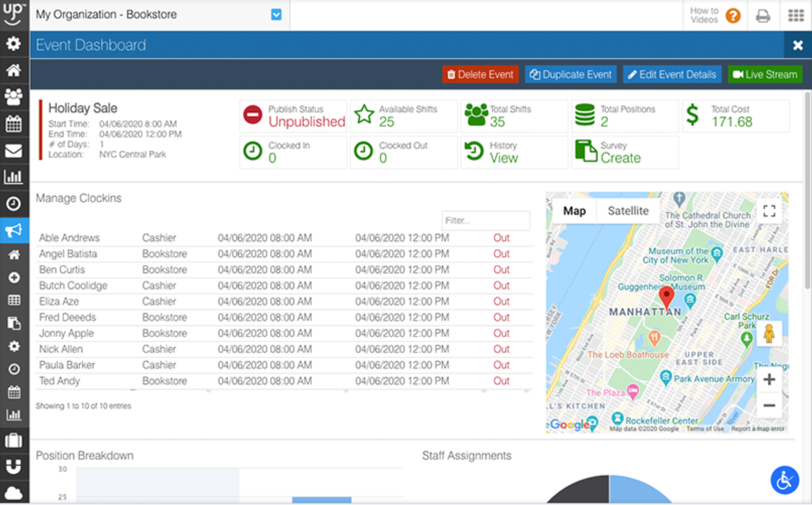This screenshot has height=505, width=812.
Task: Open History by clicking View
Action: [505, 158]
